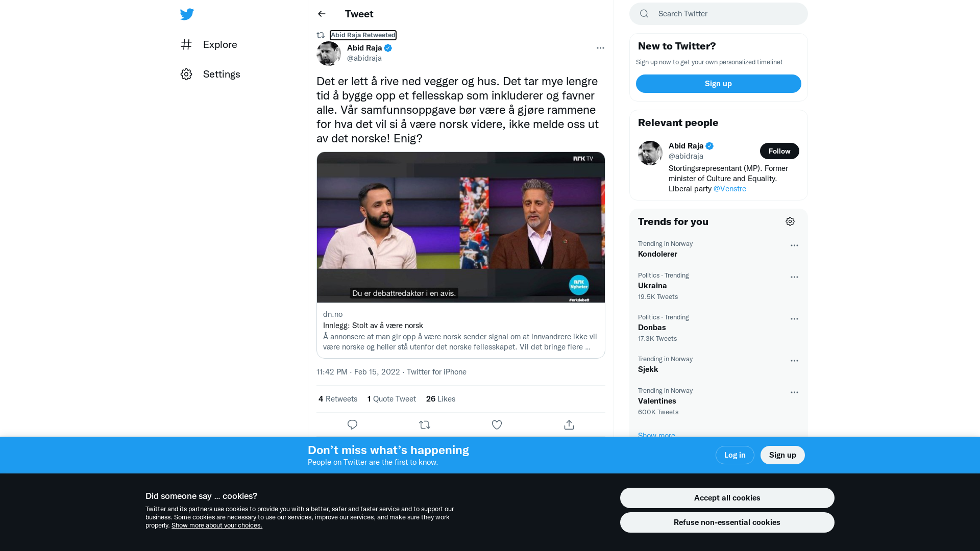The image size is (980, 551).
Task: Open the tweet's three-dot more menu
Action: 600,48
